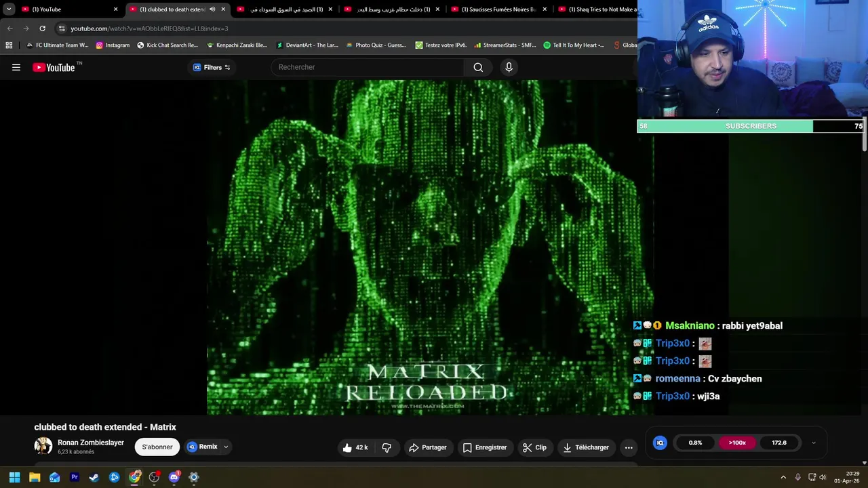
Task: Open 'FC Ultimate Team W...' bookmark
Action: (57, 45)
